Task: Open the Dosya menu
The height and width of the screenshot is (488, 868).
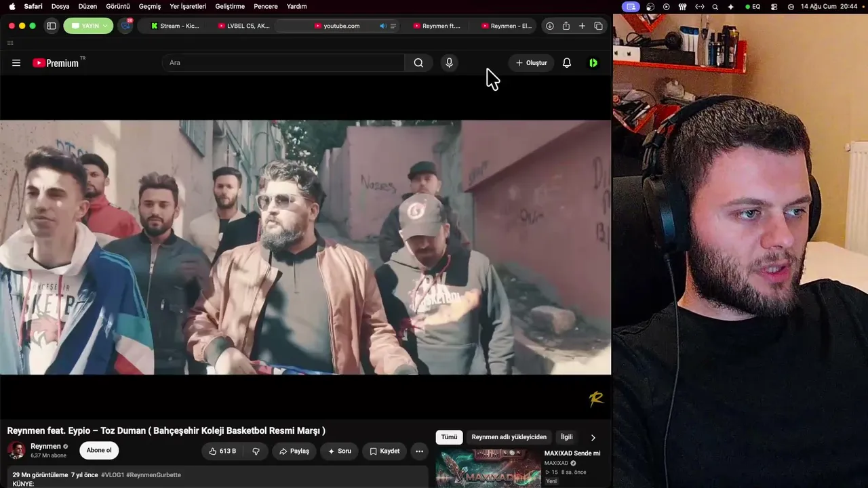Action: click(60, 7)
